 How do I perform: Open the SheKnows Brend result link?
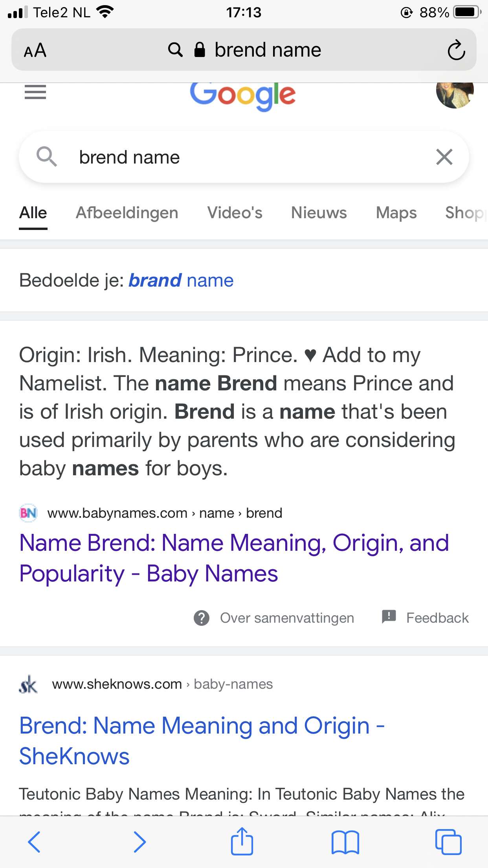point(202,741)
